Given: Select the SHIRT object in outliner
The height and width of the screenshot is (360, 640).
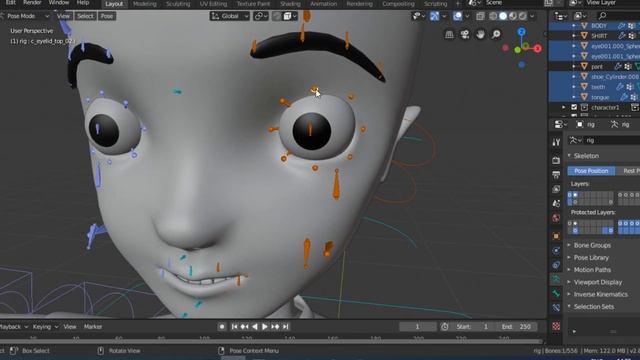Looking at the screenshot, I should (599, 36).
